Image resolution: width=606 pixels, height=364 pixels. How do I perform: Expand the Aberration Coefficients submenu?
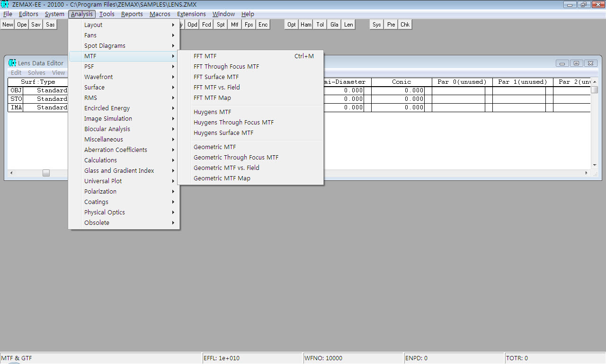click(x=124, y=150)
